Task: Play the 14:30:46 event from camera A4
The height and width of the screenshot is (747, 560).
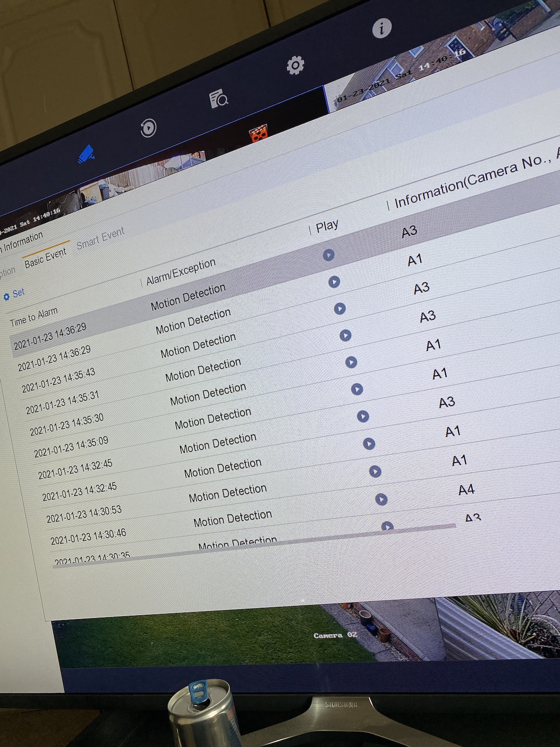Action: pos(381,499)
